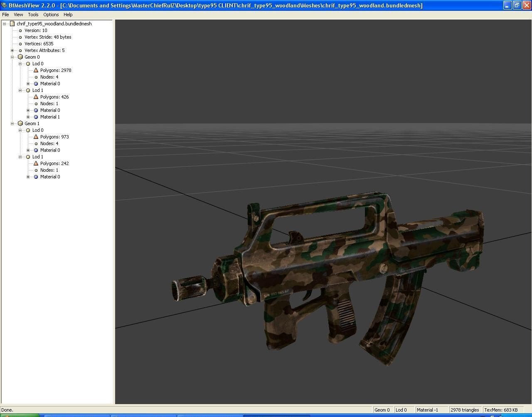532x417 pixels.
Task: Click the BfMeshView app icon in title bar
Action: pyautogui.click(x=4, y=5)
